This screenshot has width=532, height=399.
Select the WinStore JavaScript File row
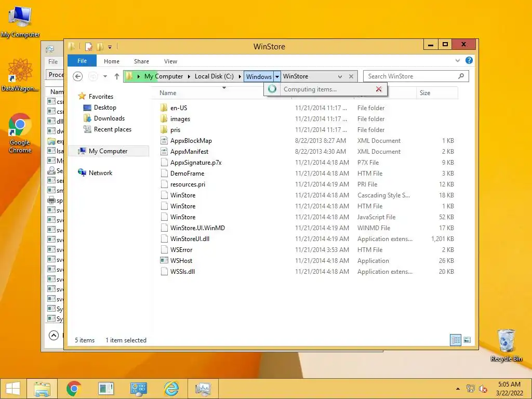307,217
